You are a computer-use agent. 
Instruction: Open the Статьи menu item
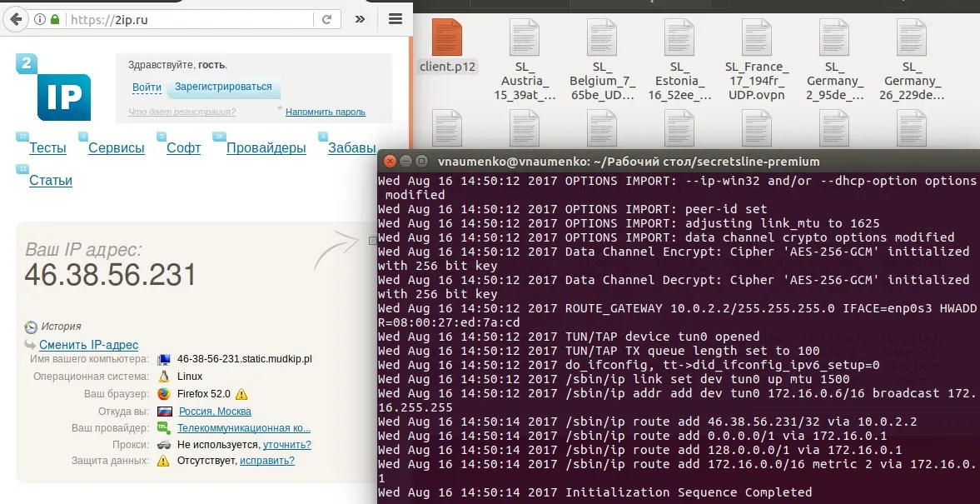tap(51, 180)
